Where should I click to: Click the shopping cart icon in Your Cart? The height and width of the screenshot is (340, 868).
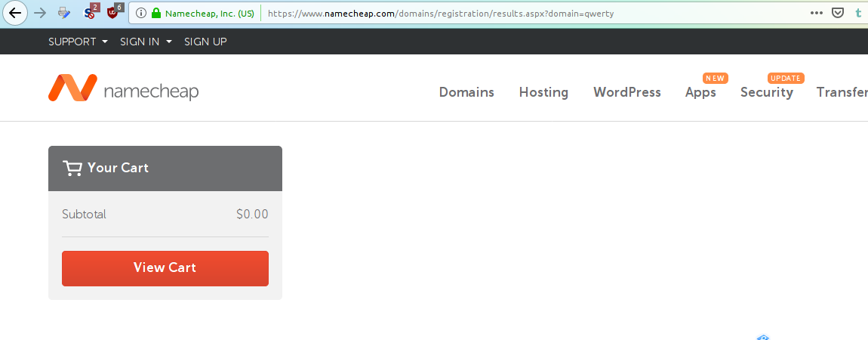pyautogui.click(x=72, y=168)
